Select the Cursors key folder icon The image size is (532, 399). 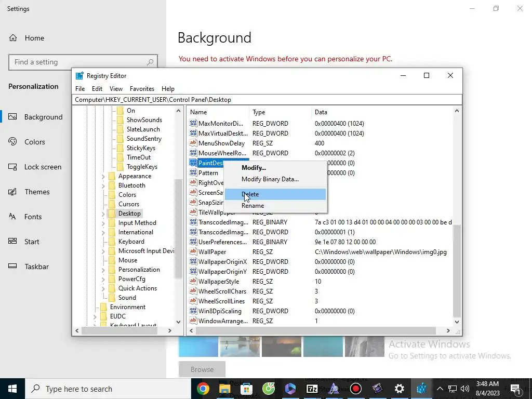[x=112, y=204]
